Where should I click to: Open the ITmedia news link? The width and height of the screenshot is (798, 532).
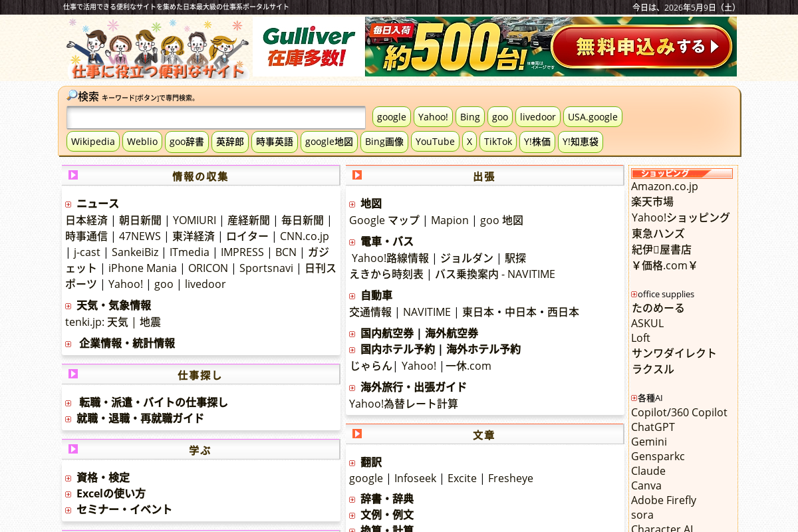(190, 252)
